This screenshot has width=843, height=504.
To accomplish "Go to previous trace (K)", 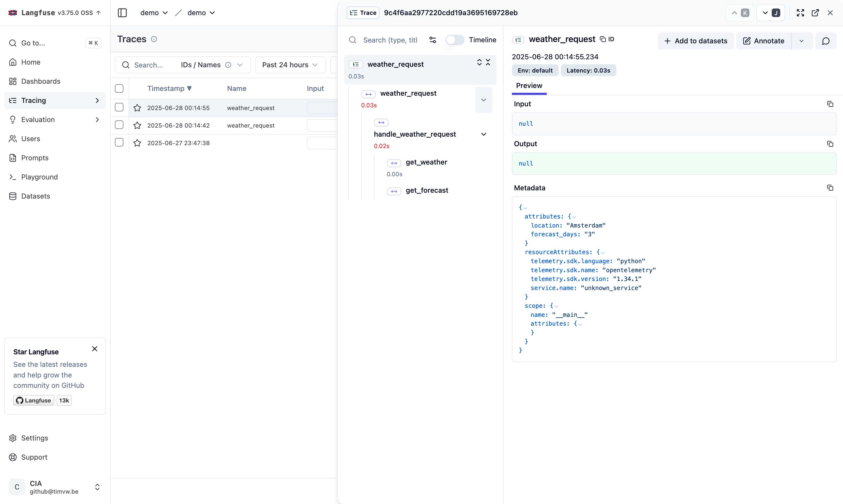I will [x=740, y=12].
